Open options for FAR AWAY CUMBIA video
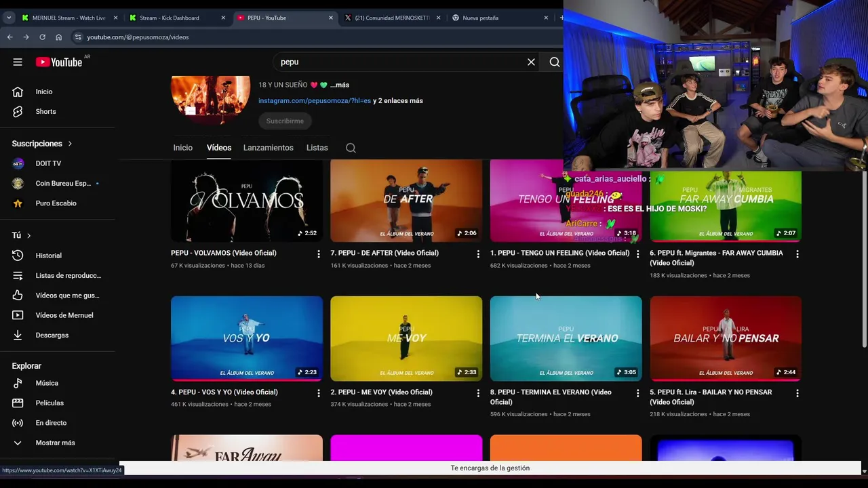The width and height of the screenshot is (868, 488). tap(797, 253)
